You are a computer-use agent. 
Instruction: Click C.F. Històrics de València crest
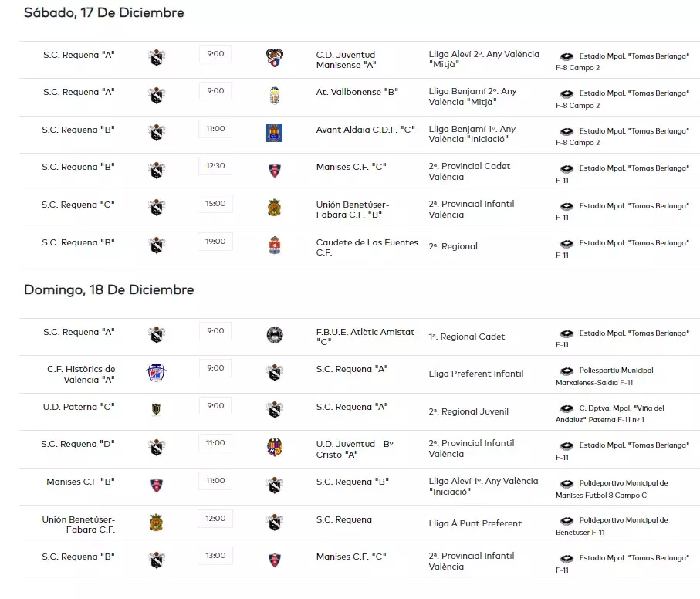[156, 373]
